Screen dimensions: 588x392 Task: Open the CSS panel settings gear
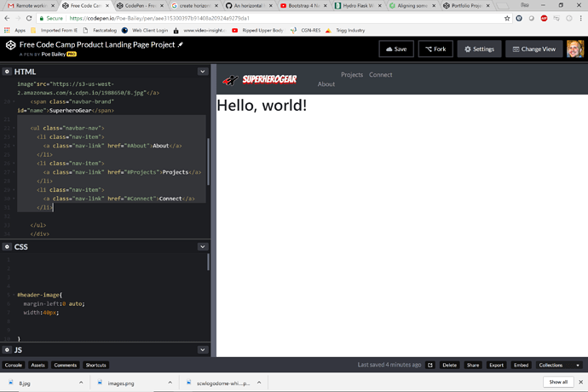point(7,246)
